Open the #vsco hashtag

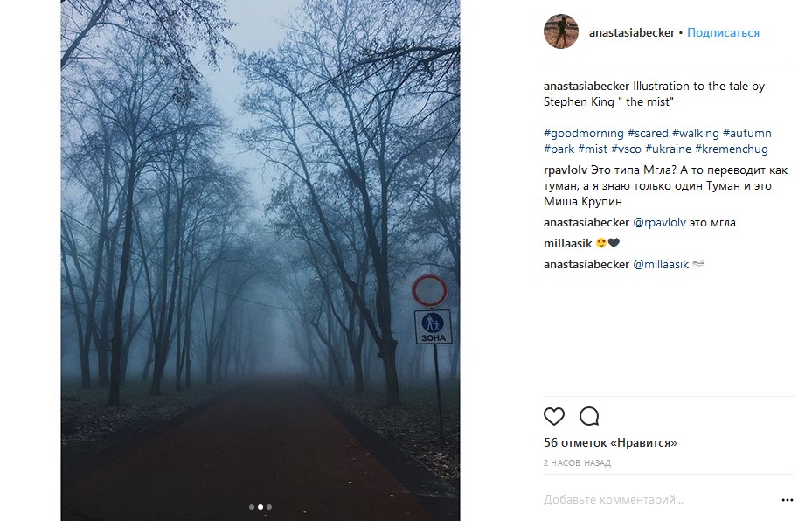(x=626, y=149)
